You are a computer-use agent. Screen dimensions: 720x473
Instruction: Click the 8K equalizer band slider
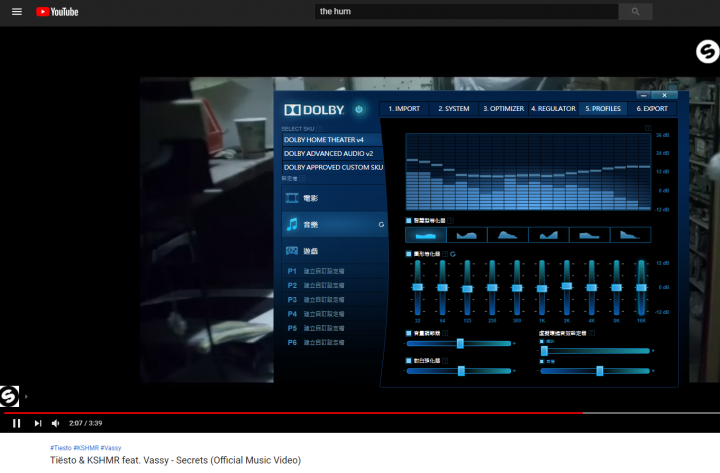[616, 287]
